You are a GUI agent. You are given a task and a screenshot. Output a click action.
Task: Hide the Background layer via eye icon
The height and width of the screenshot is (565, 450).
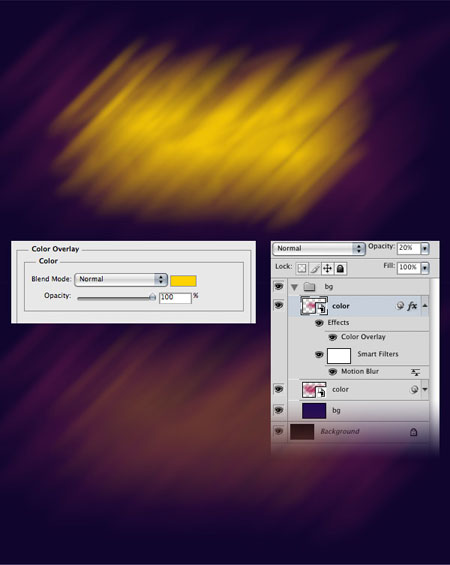279,431
